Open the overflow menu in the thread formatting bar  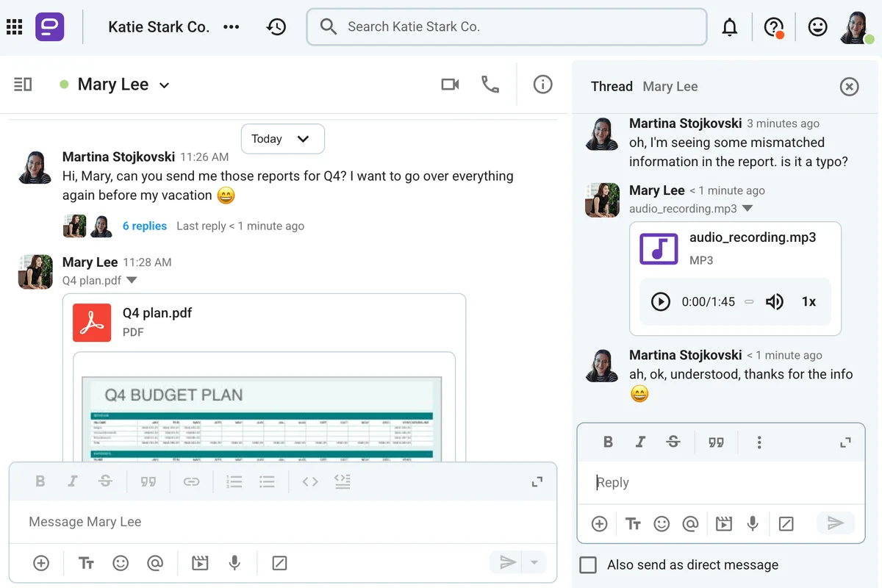click(759, 442)
